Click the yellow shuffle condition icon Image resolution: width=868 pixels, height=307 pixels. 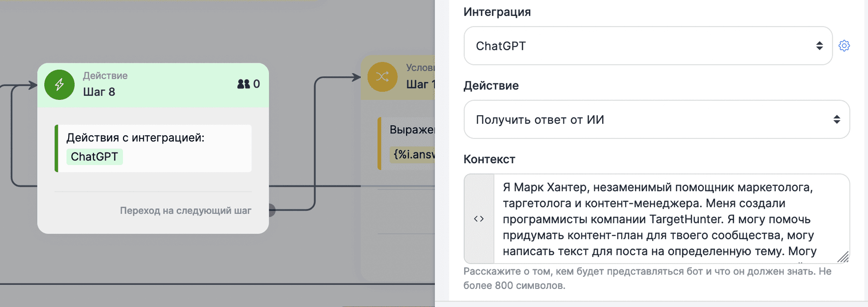(382, 77)
